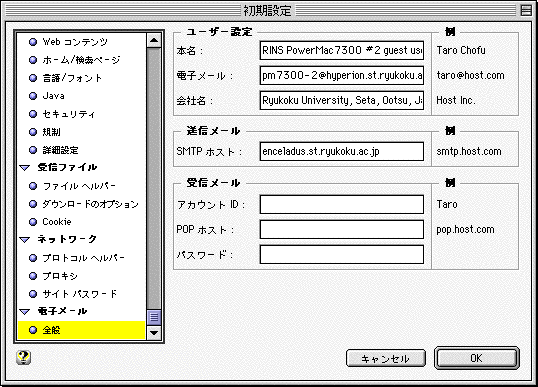Click the smtp.host.com example text
This screenshot has height=387, width=538.
(469, 151)
